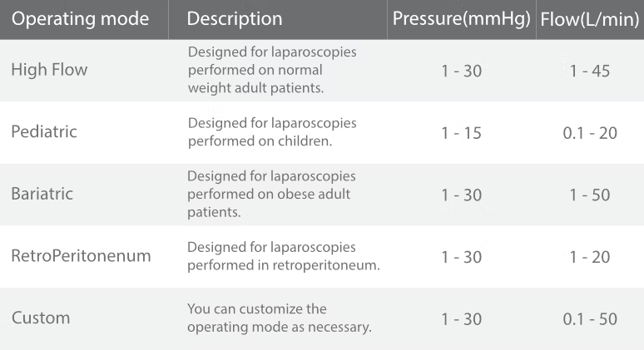Click Pediatric flow range 0.1 - 20
The width and height of the screenshot is (644, 350).
590,132
